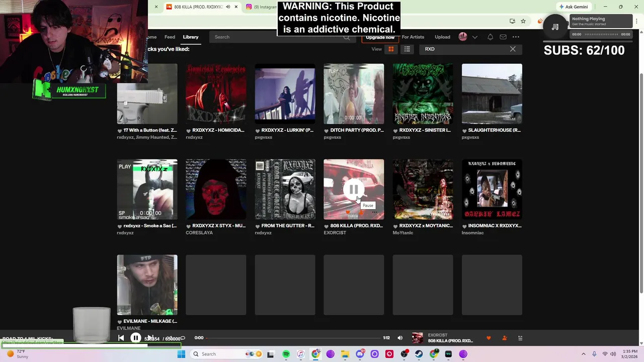Mute the player volume icon
Viewport: 644px width, 362px height.
pos(400,338)
